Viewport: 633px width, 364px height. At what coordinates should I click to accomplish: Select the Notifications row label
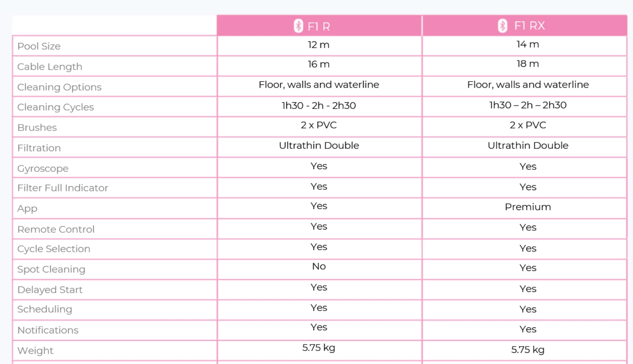coord(48,330)
